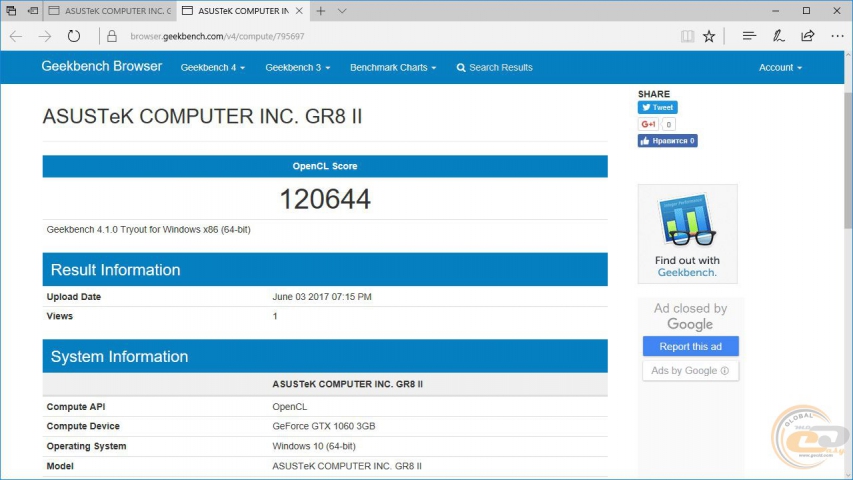The height and width of the screenshot is (480, 853).
Task: Click the Geekbench 4.1.0 Tryout version text
Action: point(149,230)
